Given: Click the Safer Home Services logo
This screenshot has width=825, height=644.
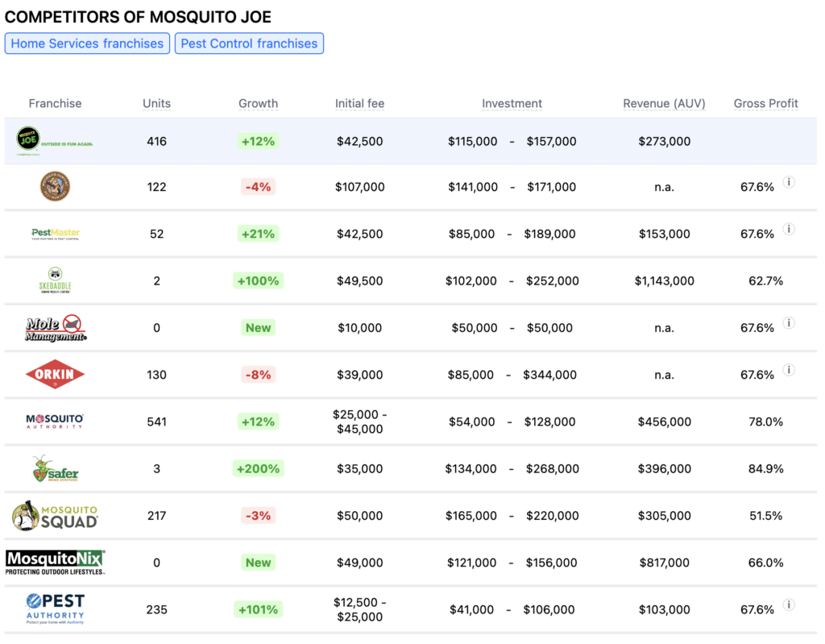Looking at the screenshot, I should [56, 468].
